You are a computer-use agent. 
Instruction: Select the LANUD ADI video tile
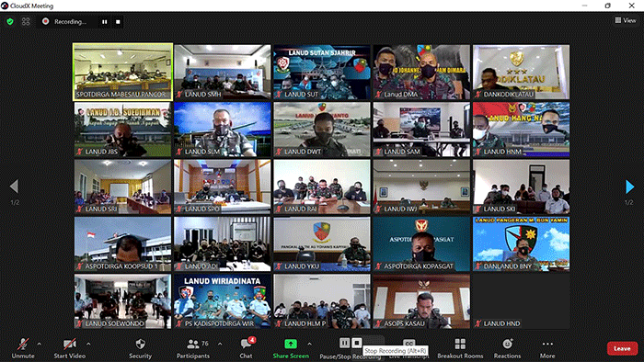[223, 243]
